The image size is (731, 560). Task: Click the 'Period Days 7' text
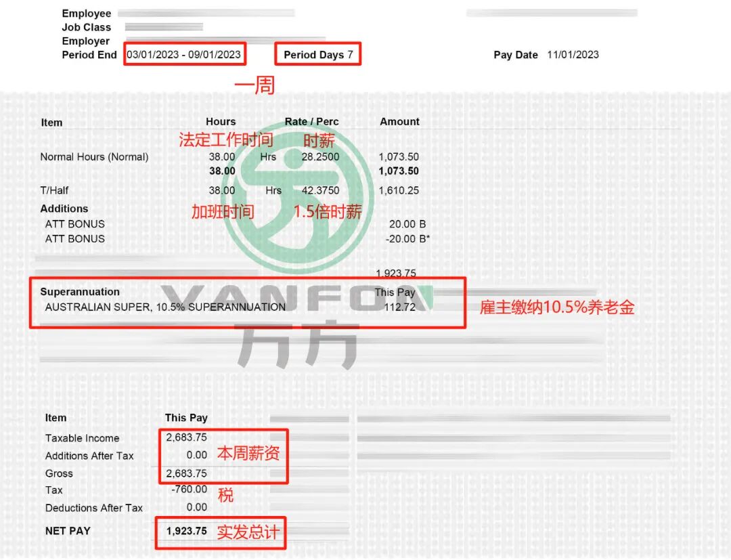[x=318, y=55]
